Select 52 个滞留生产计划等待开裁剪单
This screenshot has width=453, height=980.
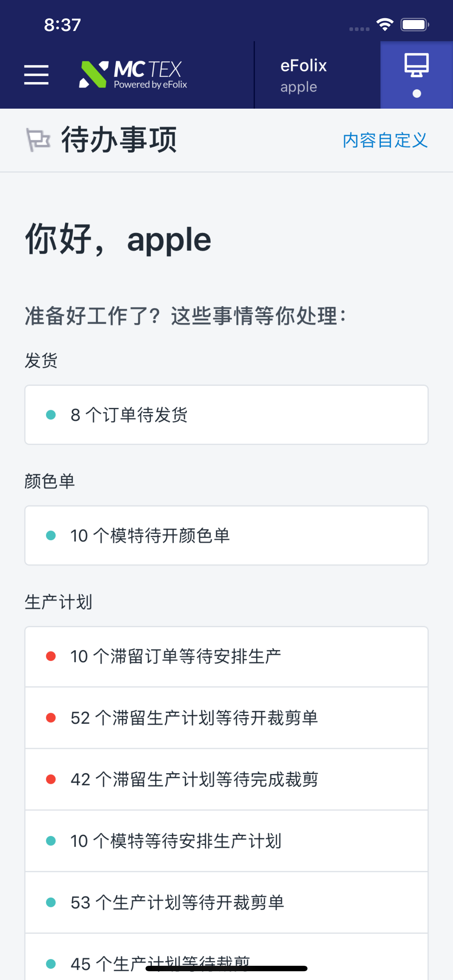226,718
